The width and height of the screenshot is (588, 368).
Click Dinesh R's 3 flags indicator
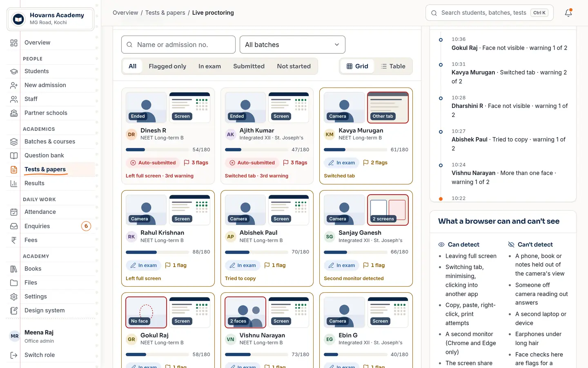click(196, 163)
